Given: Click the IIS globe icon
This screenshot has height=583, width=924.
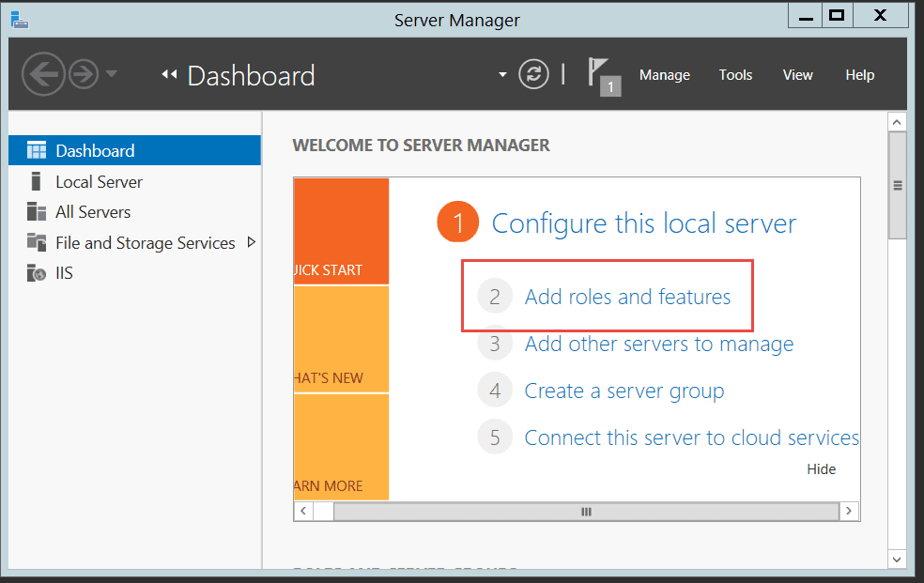Looking at the screenshot, I should pyautogui.click(x=37, y=273).
